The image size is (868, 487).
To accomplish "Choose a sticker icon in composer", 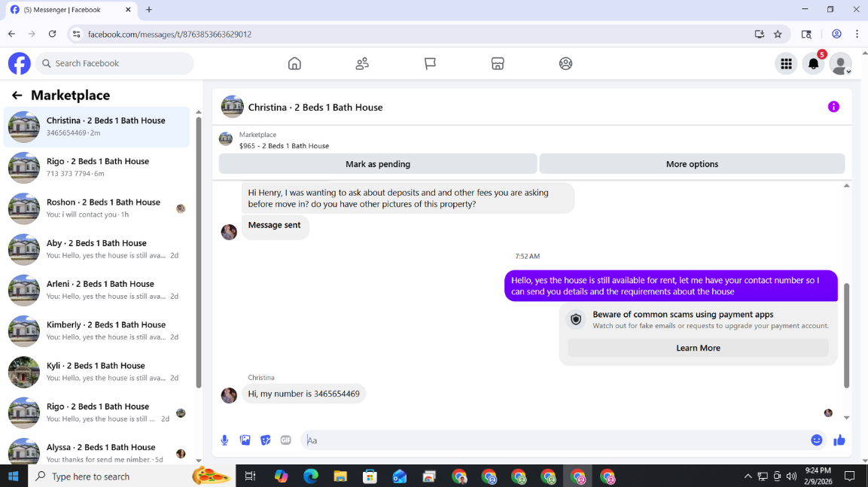I will point(266,440).
